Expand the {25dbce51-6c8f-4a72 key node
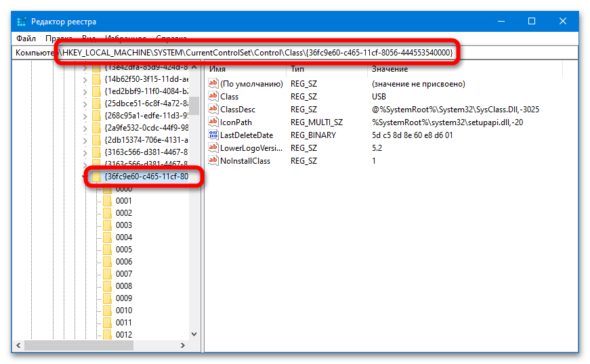 coord(85,104)
